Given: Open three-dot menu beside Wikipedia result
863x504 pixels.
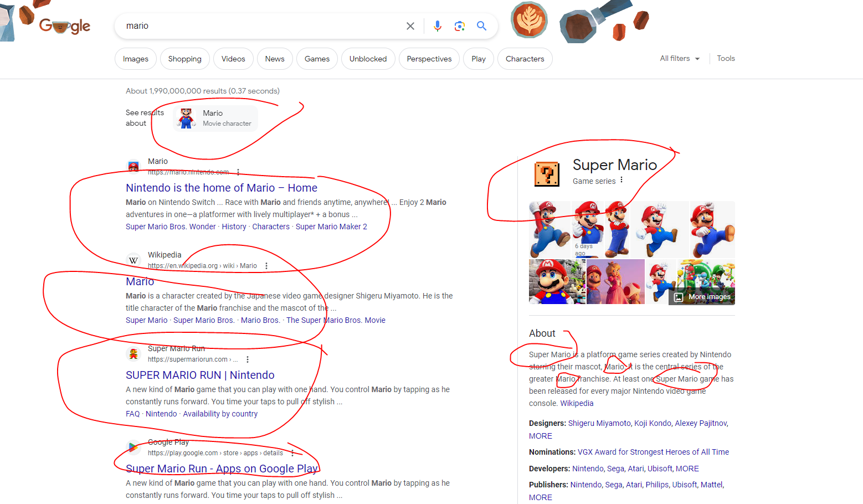Looking at the screenshot, I should click(x=266, y=266).
